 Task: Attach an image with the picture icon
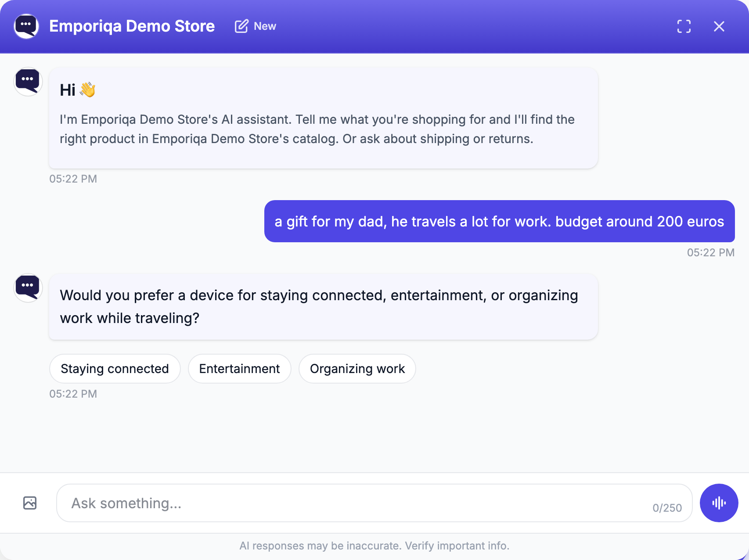tap(30, 503)
